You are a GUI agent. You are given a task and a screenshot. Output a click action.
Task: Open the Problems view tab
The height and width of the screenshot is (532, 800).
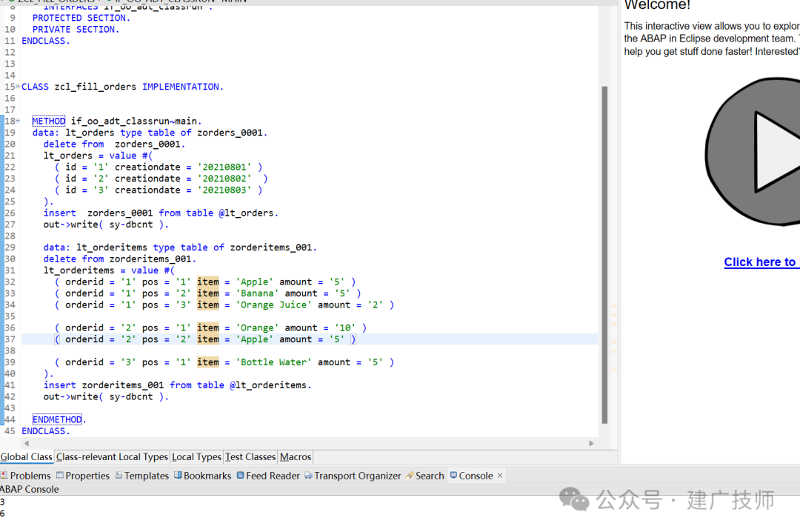pyautogui.click(x=25, y=476)
